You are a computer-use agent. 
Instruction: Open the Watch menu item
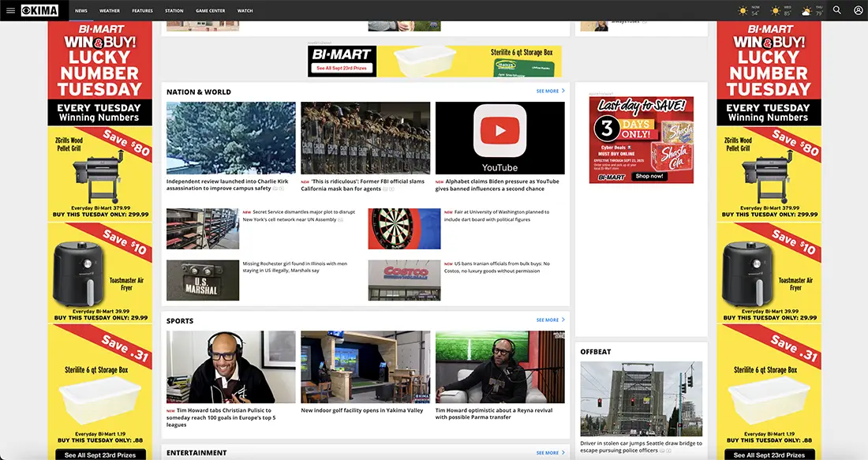245,10
